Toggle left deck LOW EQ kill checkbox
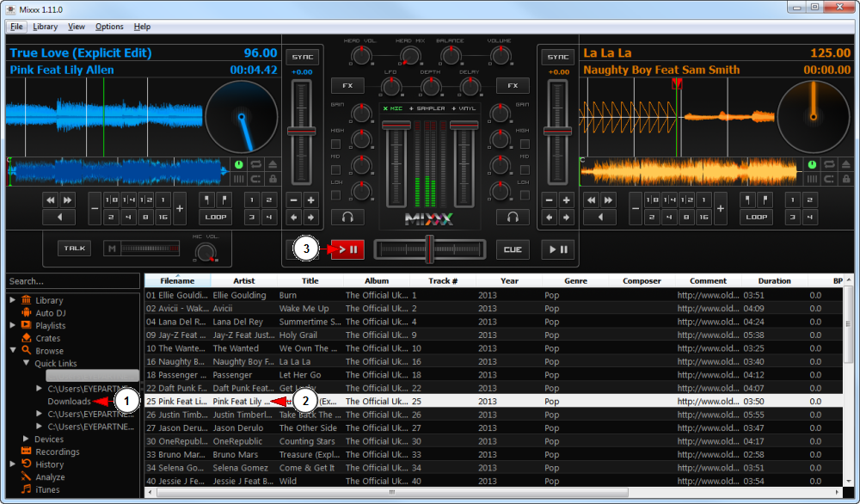 coord(335,195)
